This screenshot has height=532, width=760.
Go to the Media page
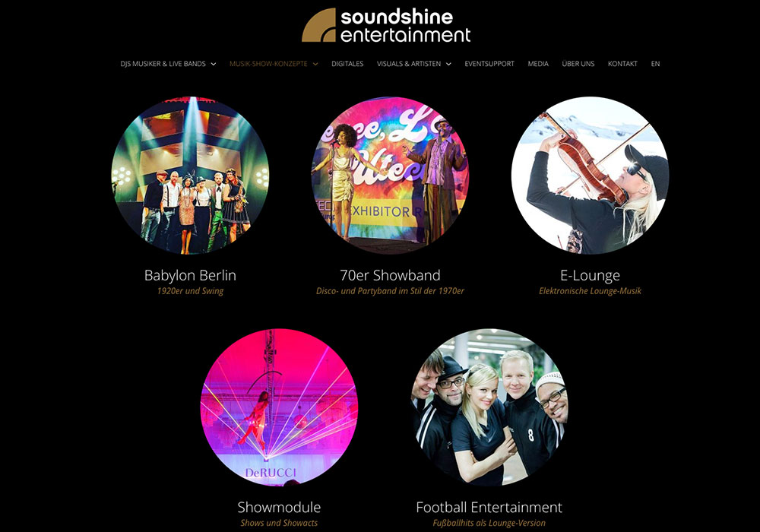coord(538,64)
